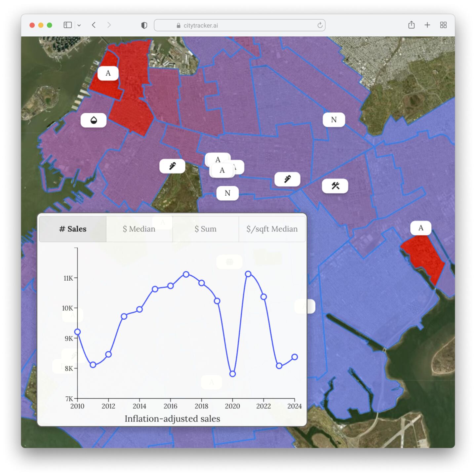Open the browser share icon
The image size is (476, 476).
pyautogui.click(x=411, y=25)
